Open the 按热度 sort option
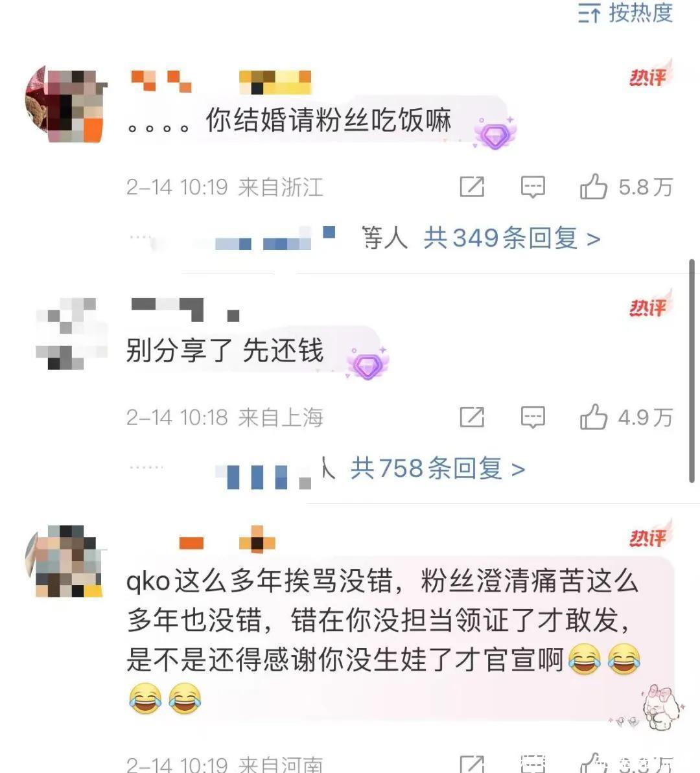 [625, 13]
